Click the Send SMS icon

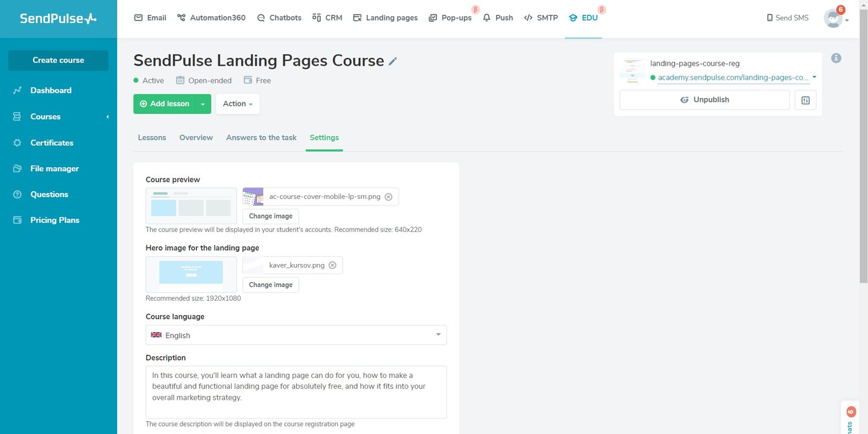pos(768,17)
